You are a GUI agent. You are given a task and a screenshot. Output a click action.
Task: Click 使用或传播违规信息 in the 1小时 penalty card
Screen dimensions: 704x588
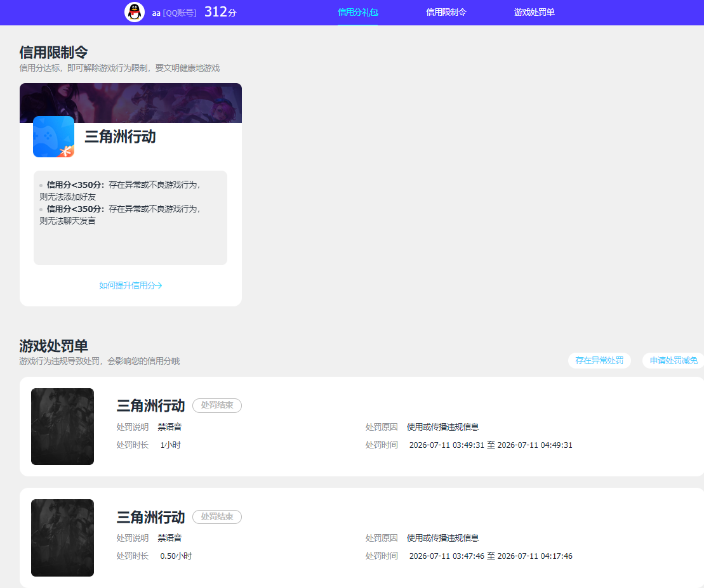(442, 427)
